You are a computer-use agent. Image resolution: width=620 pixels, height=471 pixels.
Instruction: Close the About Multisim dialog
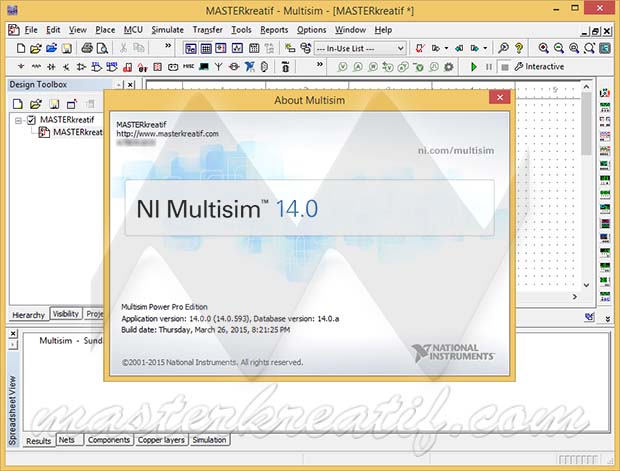(x=499, y=97)
